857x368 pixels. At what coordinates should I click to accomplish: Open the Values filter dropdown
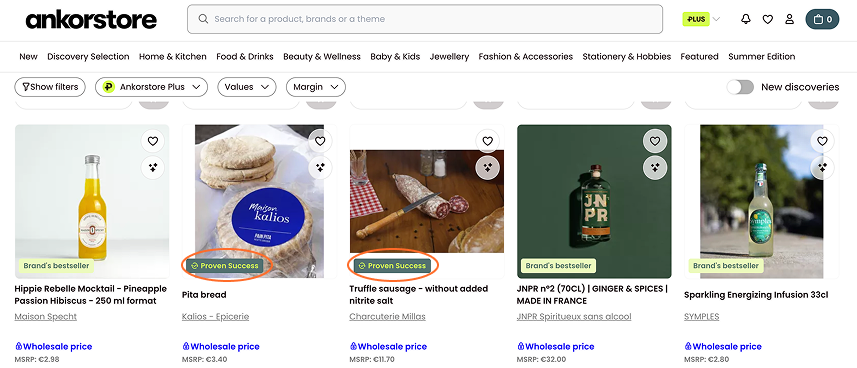click(246, 87)
